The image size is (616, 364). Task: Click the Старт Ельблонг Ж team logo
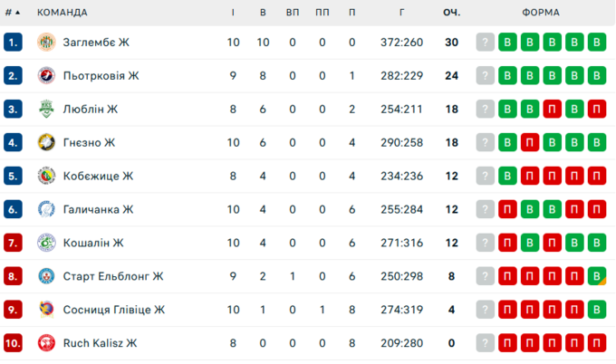47,276
